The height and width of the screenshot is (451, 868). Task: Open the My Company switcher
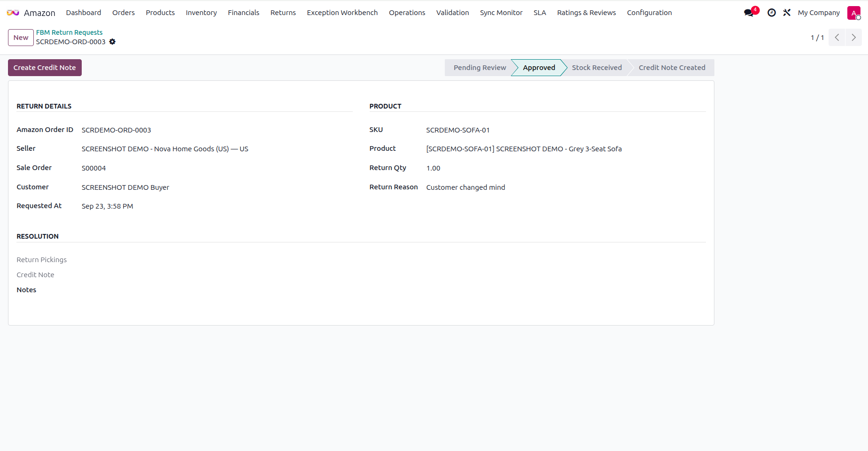click(x=819, y=13)
